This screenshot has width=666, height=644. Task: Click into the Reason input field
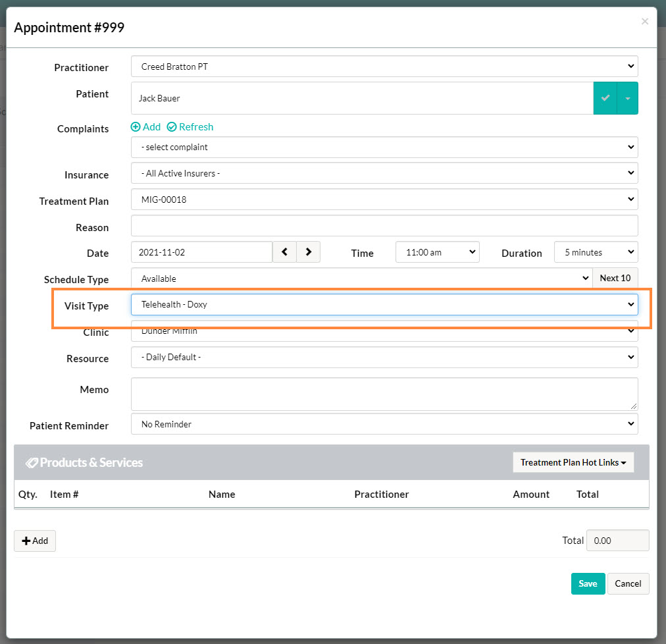[x=384, y=226]
